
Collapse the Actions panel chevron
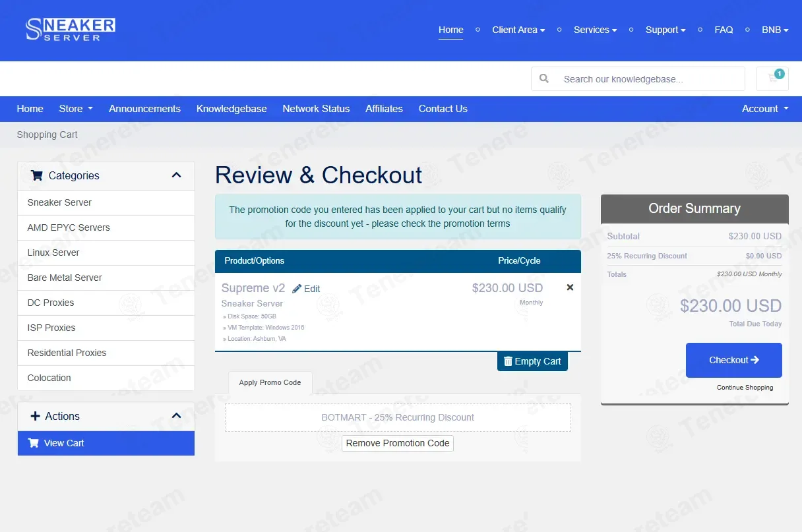point(176,416)
